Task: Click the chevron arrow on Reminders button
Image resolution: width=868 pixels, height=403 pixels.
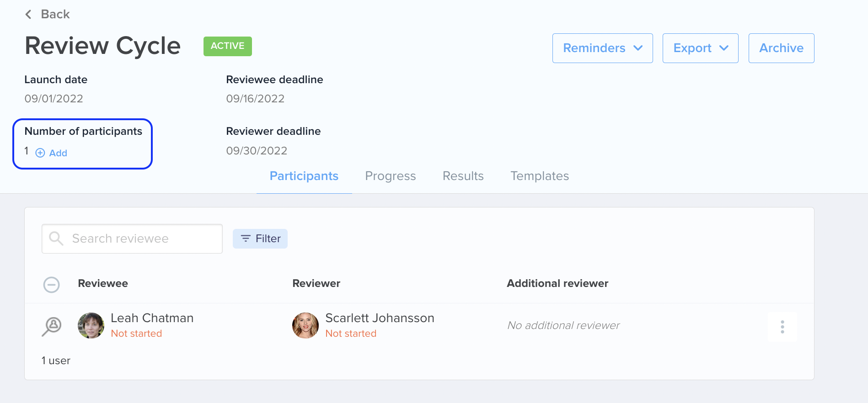Action: (638, 48)
